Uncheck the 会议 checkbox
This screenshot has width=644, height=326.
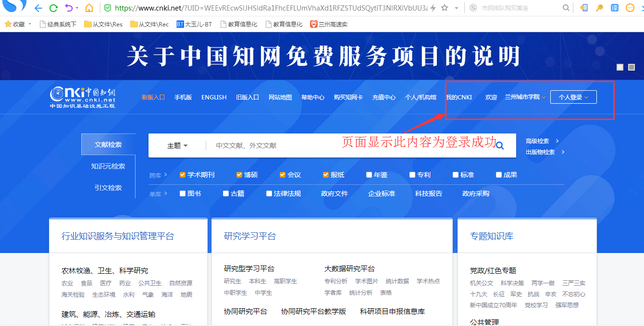point(283,175)
